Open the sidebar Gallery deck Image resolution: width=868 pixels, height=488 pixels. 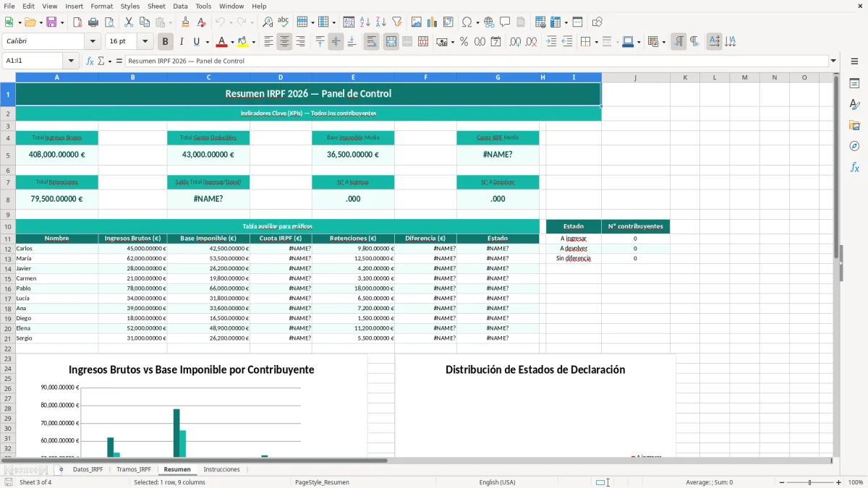pos(854,125)
